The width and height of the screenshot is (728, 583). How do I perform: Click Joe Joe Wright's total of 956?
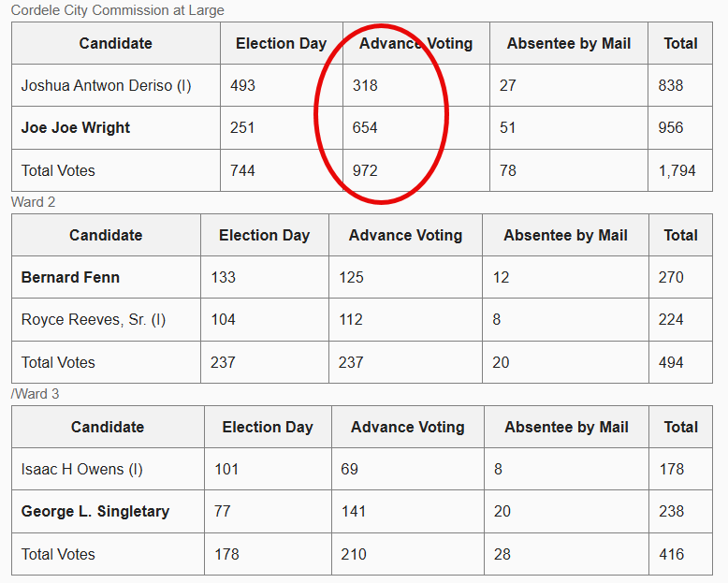671,128
